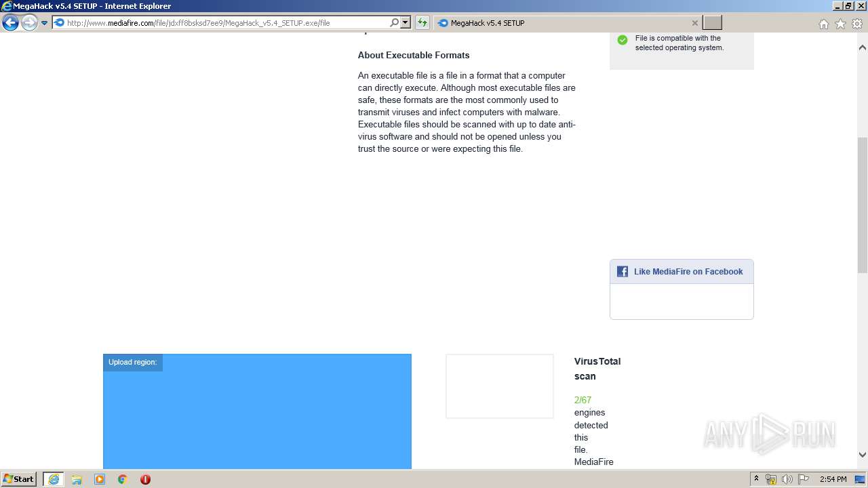Open Favorites with the star icon
The width and height of the screenshot is (868, 488).
[x=840, y=24]
